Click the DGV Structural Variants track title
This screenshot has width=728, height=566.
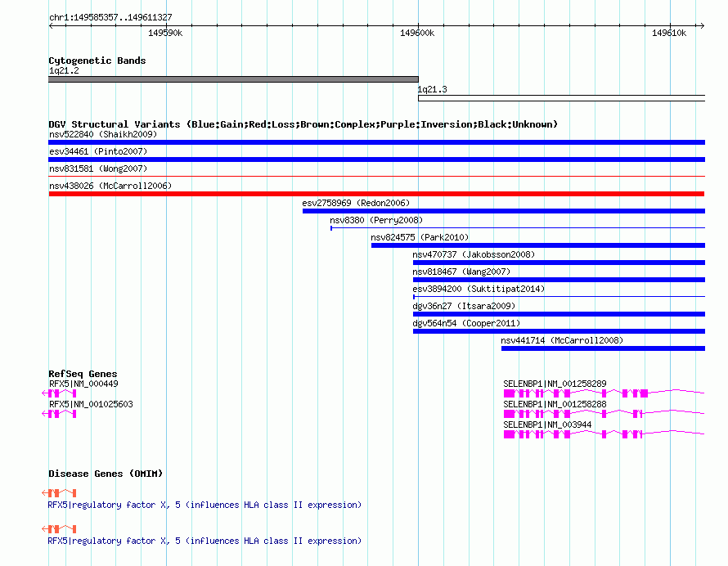click(x=303, y=124)
